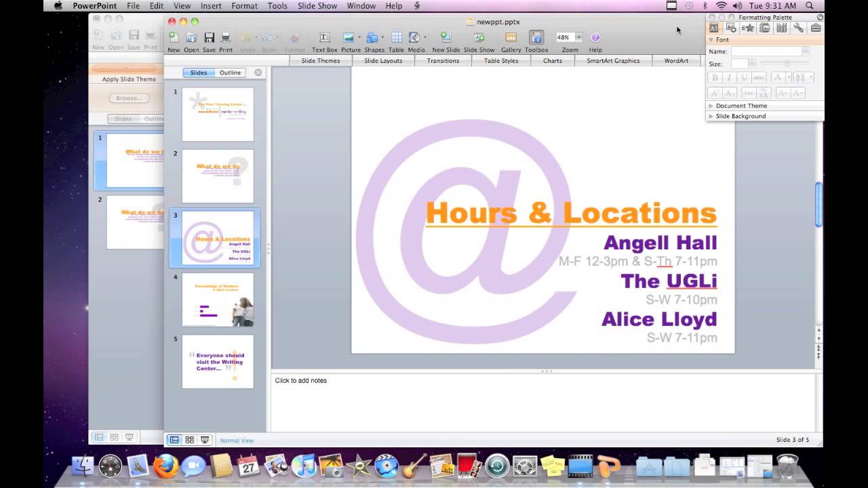
Task: Save the presentation with the Save icon
Action: 210,38
